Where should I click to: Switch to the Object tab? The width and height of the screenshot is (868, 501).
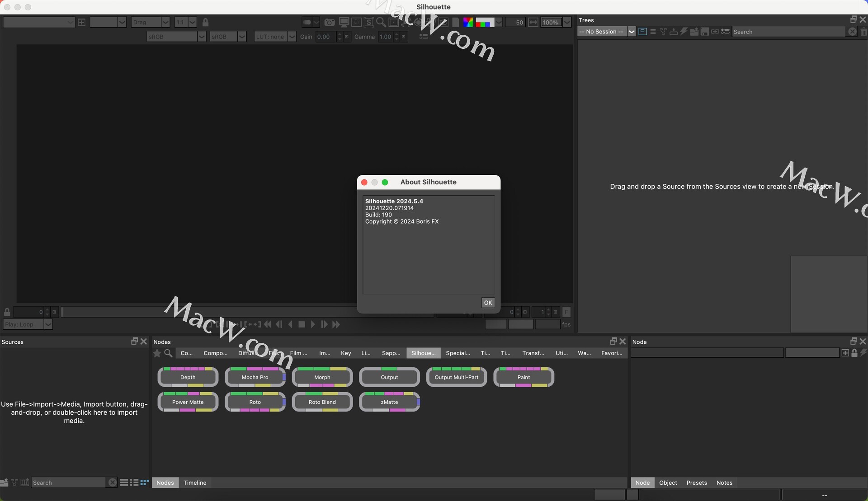(668, 482)
